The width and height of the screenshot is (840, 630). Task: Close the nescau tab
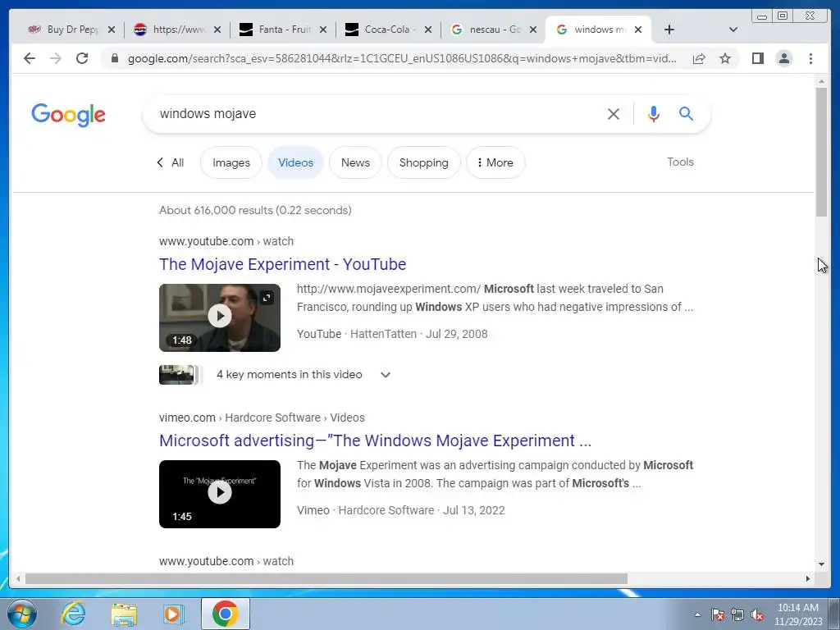[533, 30]
